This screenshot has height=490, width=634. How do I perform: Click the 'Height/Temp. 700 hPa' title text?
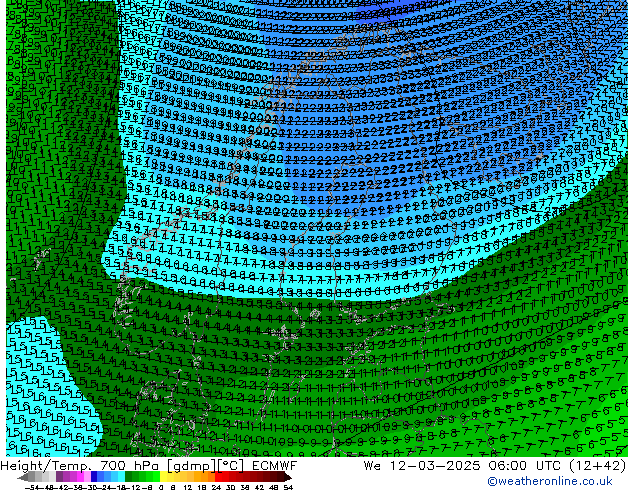[x=81, y=466]
